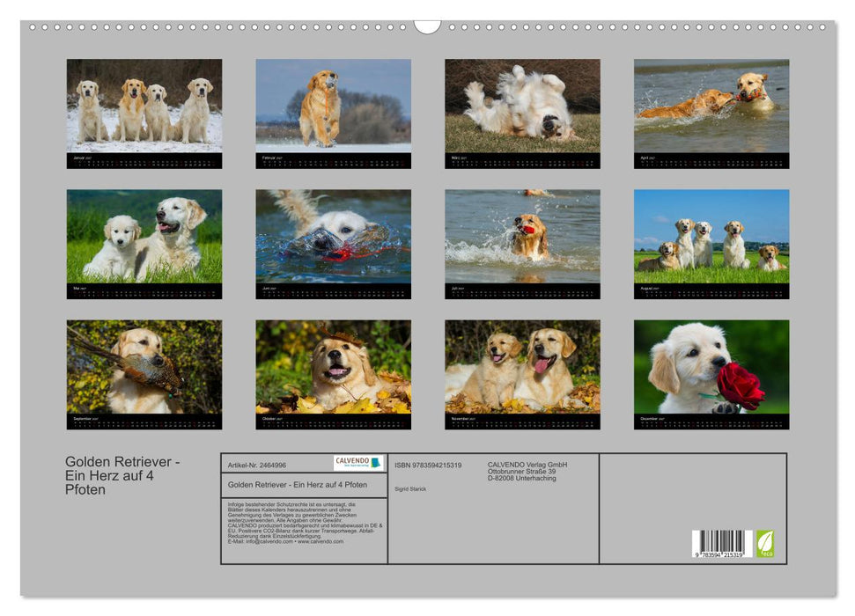Click 'ISBN 9783594215319' text
This screenshot has width=855, height=616.
pyautogui.click(x=428, y=465)
